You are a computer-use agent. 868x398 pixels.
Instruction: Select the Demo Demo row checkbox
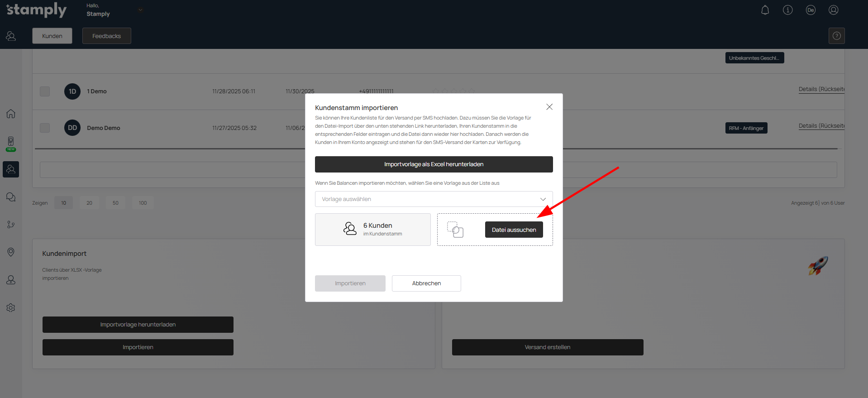click(45, 128)
